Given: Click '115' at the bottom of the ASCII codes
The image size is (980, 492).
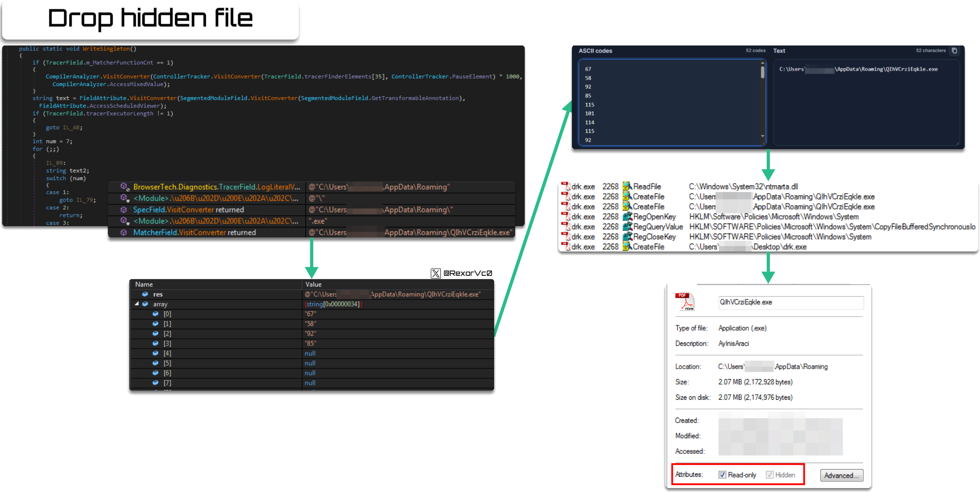Looking at the screenshot, I should (x=589, y=131).
